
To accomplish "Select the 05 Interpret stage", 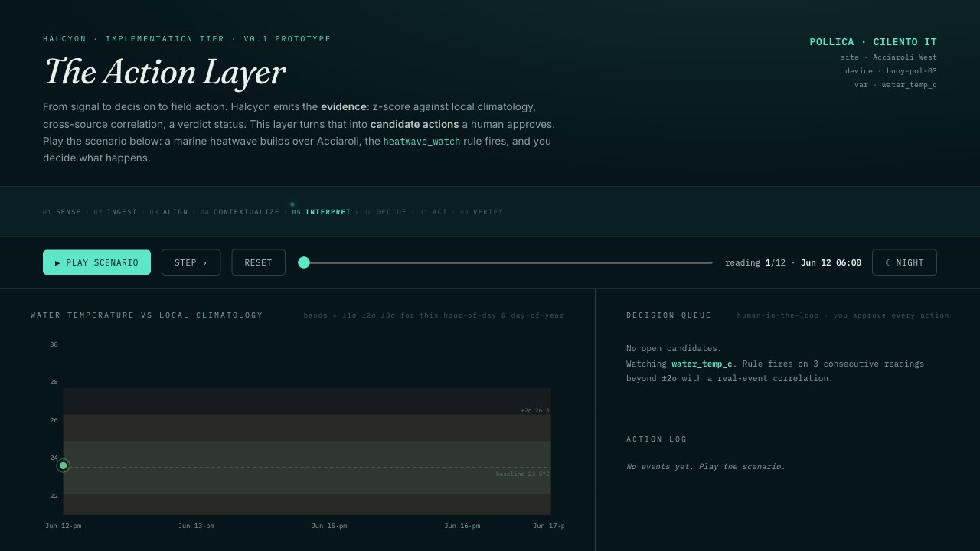I will [x=322, y=212].
